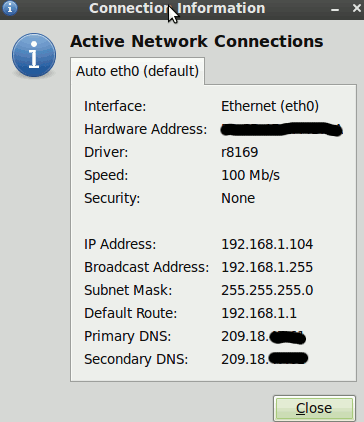
Task: Click the Interface: label
Action: pos(115,106)
